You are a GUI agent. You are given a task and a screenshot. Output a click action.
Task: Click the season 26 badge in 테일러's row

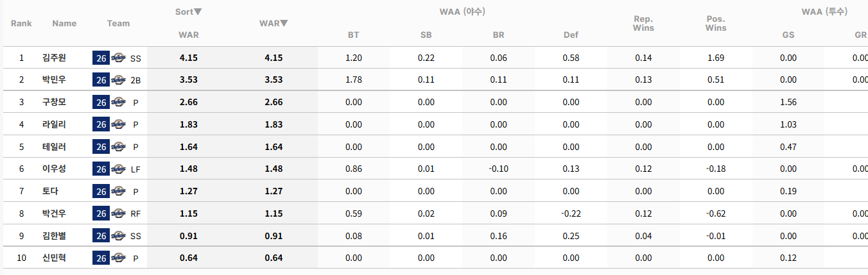pyautogui.click(x=101, y=147)
